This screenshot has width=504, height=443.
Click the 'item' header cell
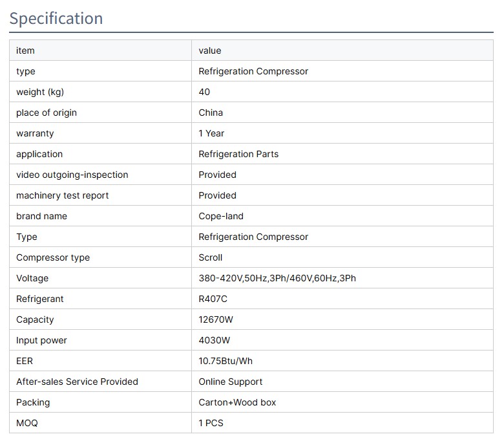click(25, 50)
